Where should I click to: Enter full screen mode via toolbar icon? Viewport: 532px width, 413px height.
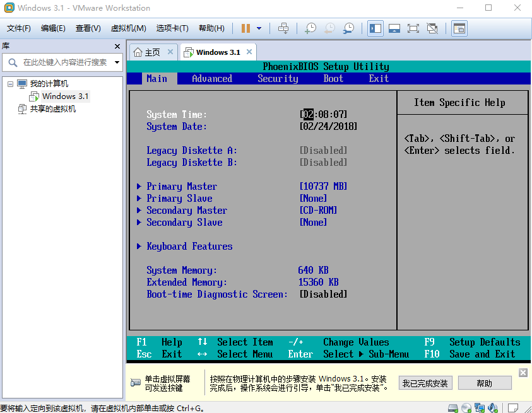point(413,28)
